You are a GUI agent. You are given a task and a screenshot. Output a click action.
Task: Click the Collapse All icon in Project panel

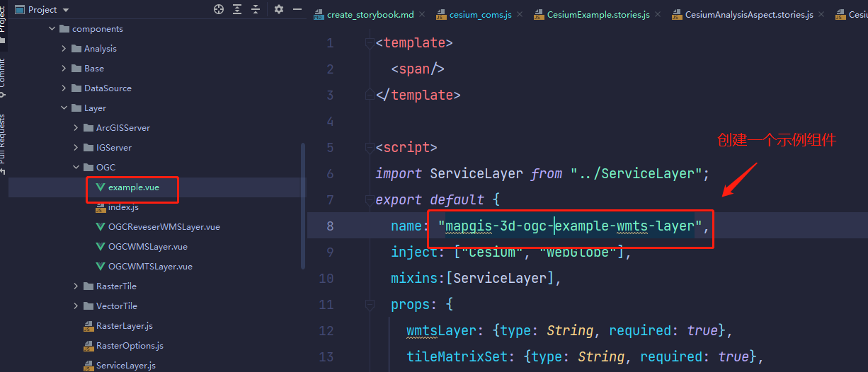click(x=256, y=9)
